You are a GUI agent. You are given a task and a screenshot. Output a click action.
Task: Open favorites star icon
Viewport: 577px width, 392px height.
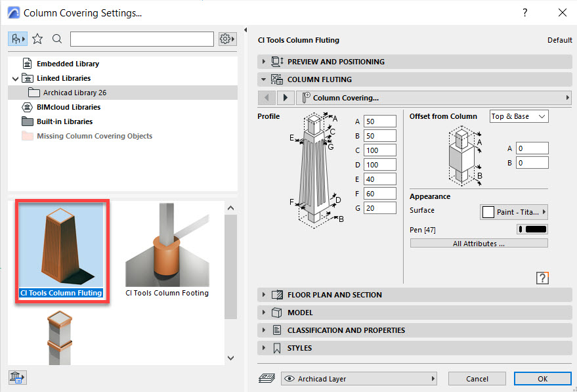[x=37, y=39]
